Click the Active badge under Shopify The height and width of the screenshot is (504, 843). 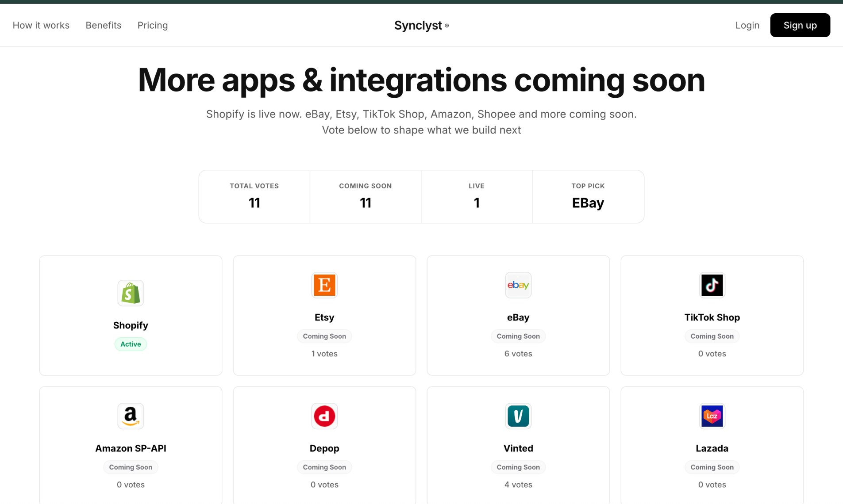131,344
